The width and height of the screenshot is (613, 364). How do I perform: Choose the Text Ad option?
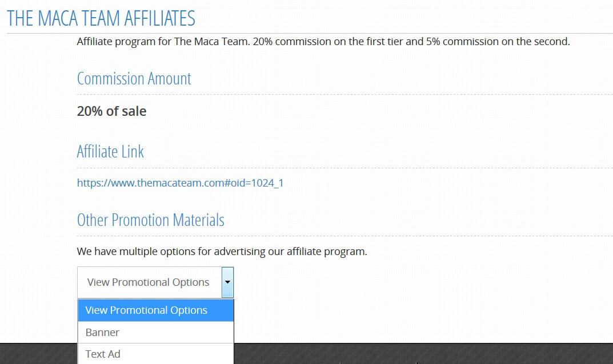point(155,354)
